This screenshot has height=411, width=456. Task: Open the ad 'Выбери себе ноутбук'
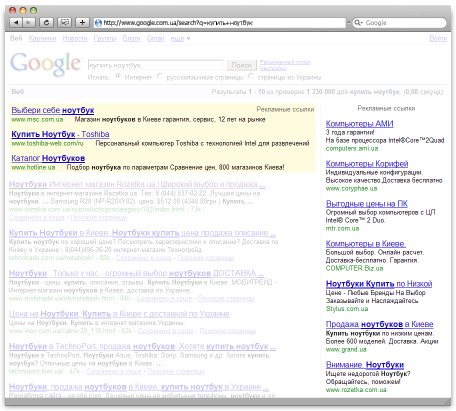[x=53, y=110]
